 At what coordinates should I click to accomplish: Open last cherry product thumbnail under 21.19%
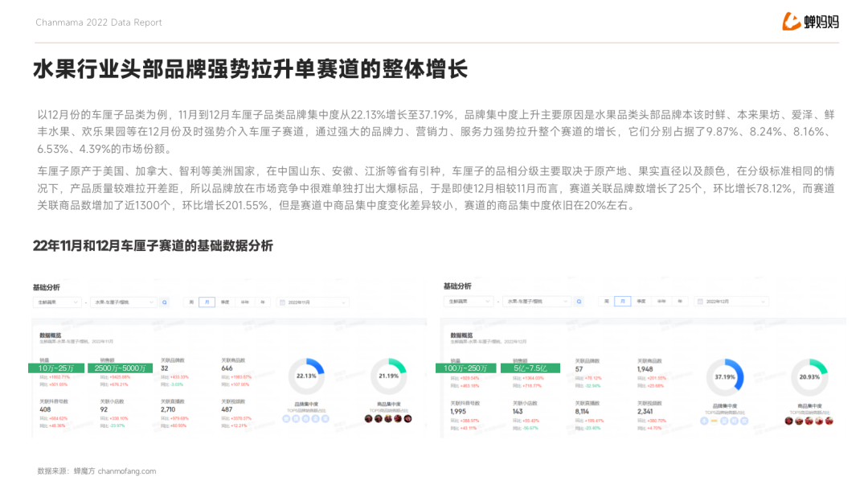pyautogui.click(x=408, y=419)
